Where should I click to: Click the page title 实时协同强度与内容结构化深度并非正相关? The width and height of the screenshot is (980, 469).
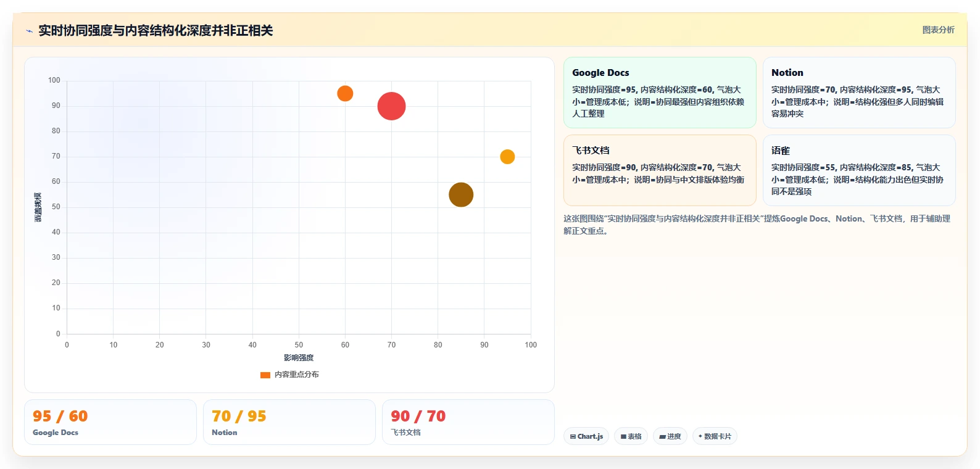(156, 31)
